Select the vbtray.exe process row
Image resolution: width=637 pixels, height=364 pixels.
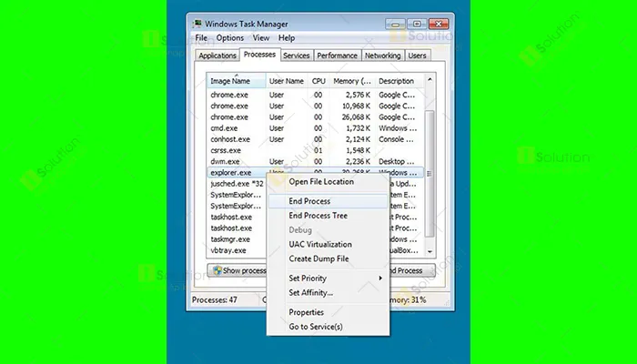(x=237, y=250)
